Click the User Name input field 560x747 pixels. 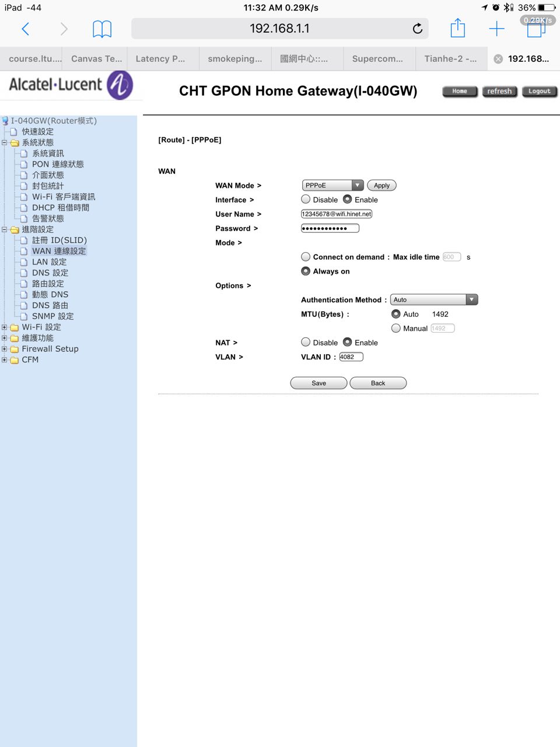coord(337,214)
